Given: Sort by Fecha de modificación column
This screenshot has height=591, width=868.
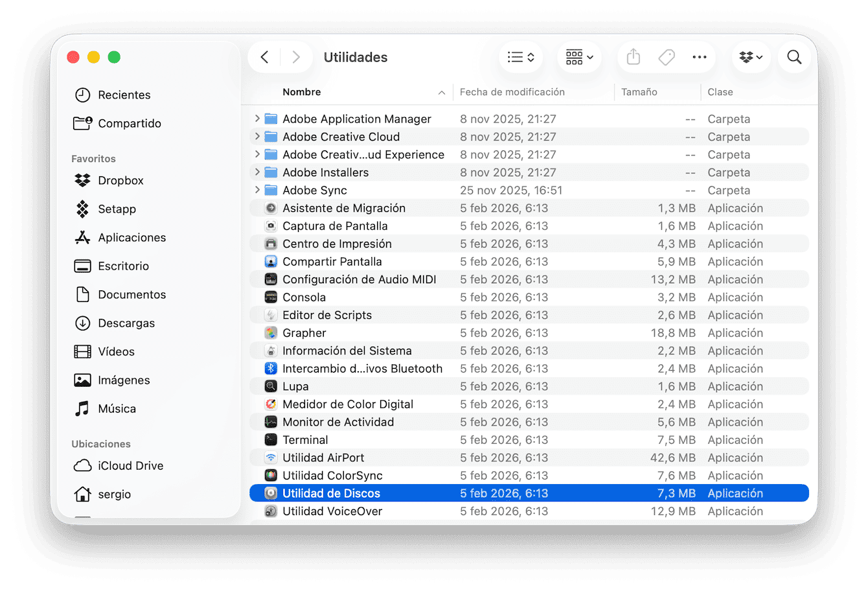Looking at the screenshot, I should pos(512,92).
